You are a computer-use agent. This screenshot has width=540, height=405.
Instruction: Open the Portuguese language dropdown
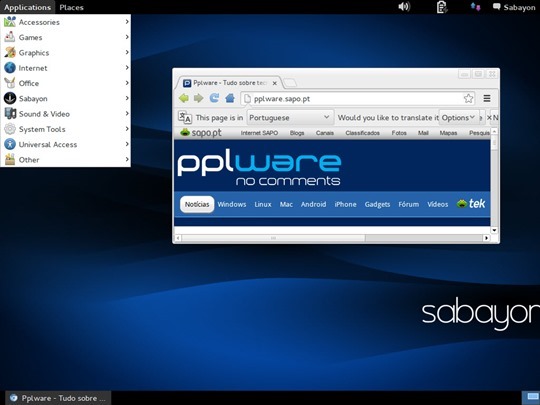[x=290, y=118]
